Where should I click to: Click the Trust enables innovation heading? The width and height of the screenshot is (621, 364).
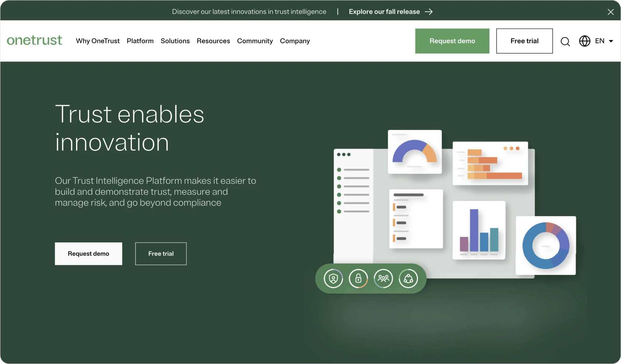[130, 128]
